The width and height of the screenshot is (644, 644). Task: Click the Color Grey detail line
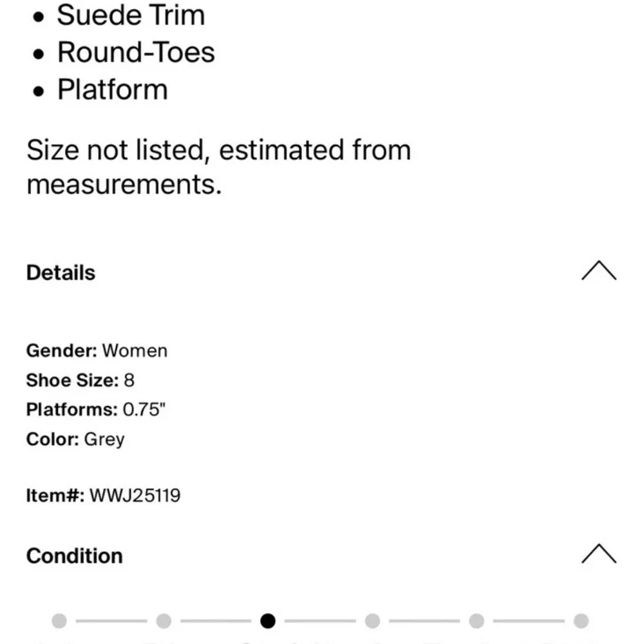coord(75,439)
